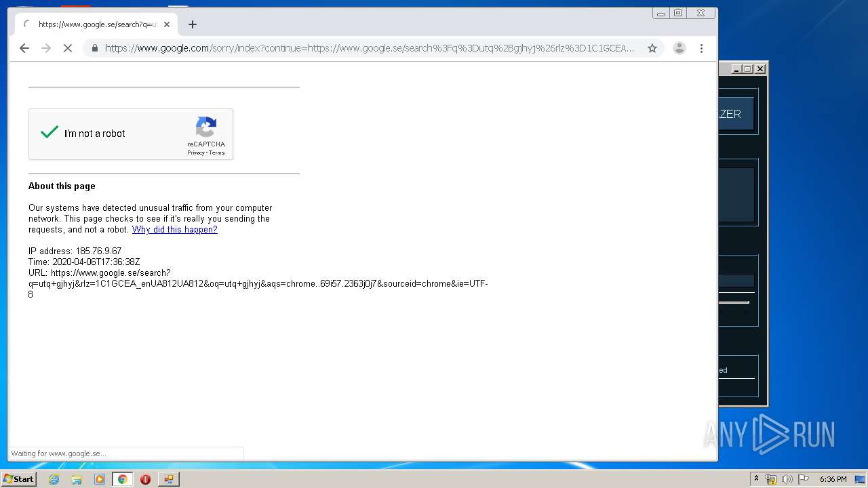This screenshot has height=488, width=868.
Task: Go back using Chrome's back arrow
Action: click(24, 48)
